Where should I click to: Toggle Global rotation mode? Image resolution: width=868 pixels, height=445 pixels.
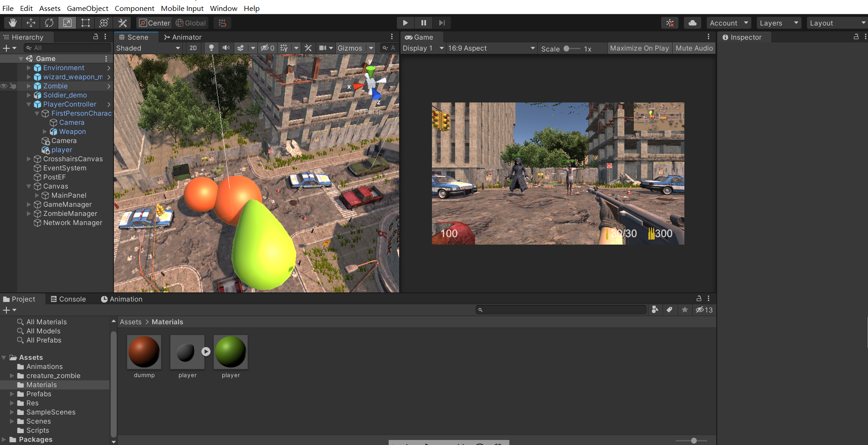pyautogui.click(x=191, y=23)
